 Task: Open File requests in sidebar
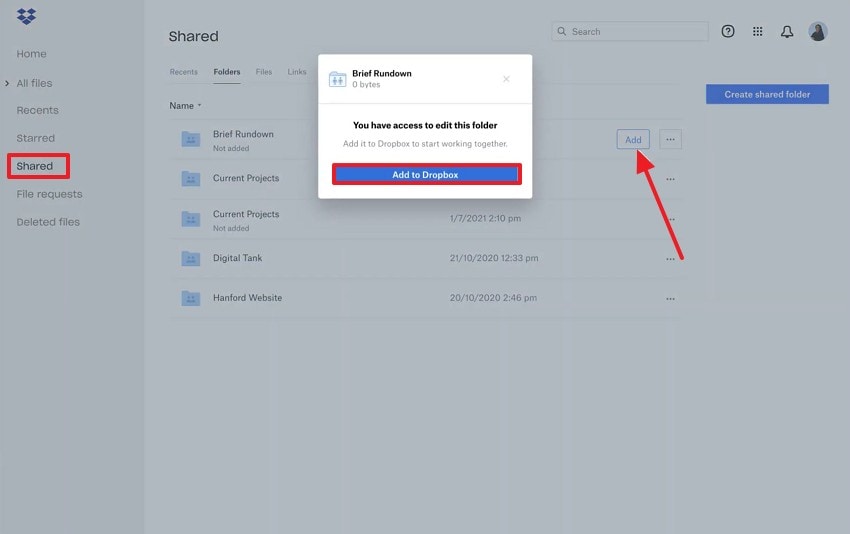49,194
